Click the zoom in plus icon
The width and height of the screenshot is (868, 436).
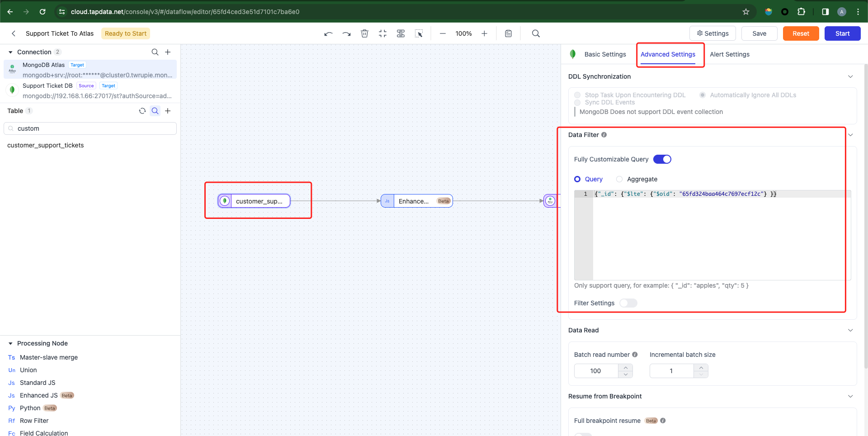(x=484, y=33)
